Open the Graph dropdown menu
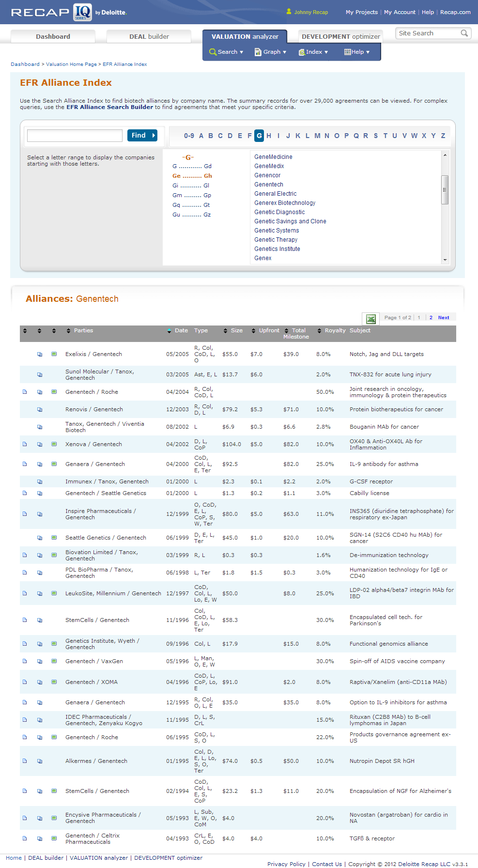 pos(271,52)
